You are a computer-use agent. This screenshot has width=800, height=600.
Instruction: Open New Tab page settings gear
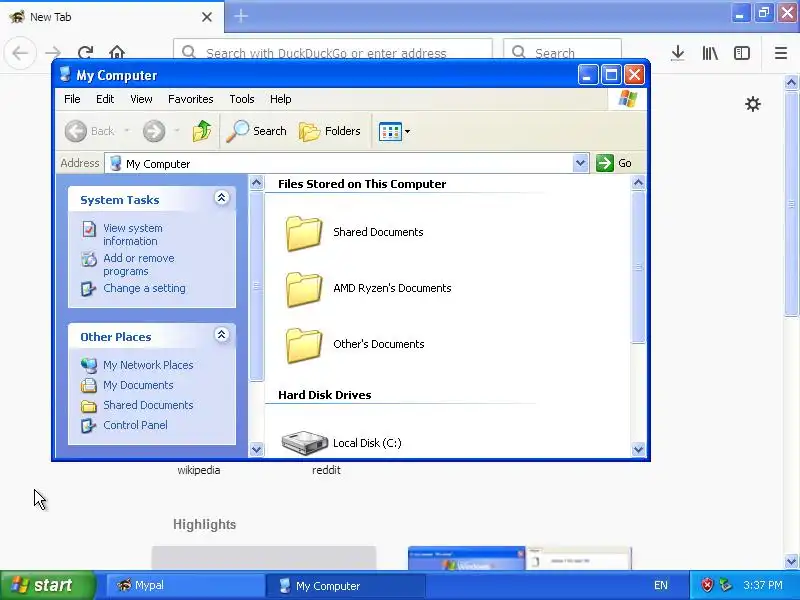pyautogui.click(x=753, y=104)
